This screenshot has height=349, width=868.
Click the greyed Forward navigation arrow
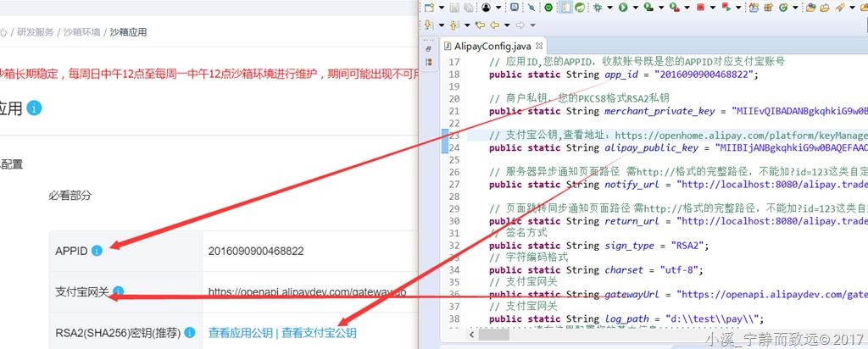[520, 25]
